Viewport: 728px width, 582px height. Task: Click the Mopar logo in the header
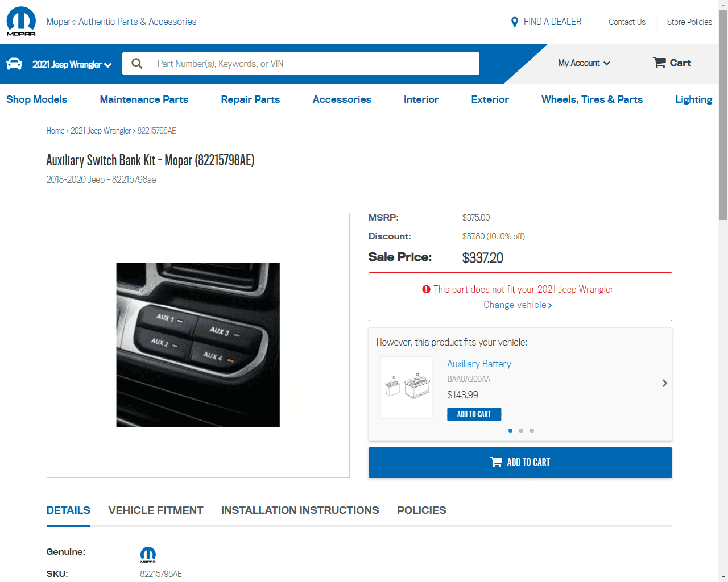pyautogui.click(x=22, y=22)
